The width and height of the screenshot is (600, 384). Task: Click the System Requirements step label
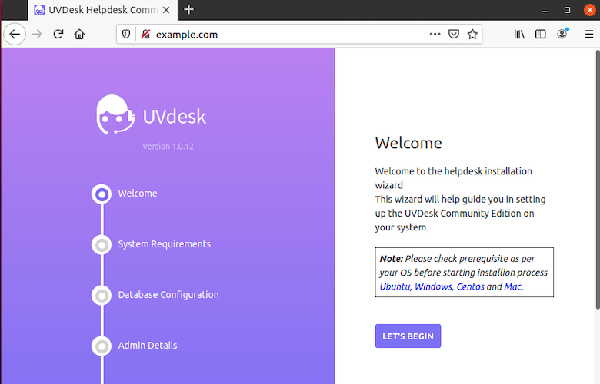(164, 244)
